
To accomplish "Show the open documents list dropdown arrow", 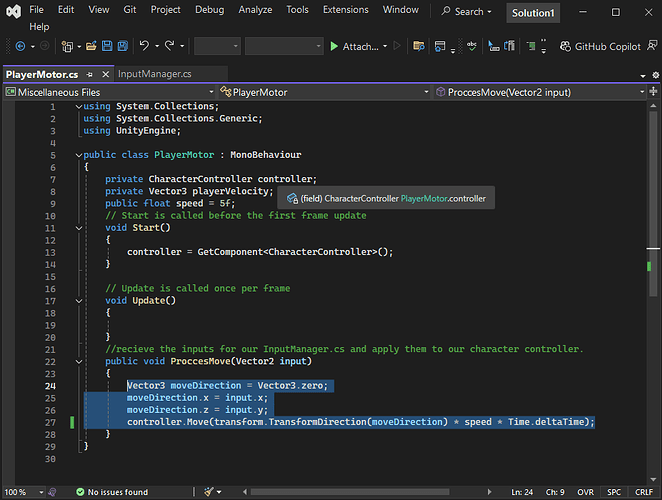I will 643,76.
